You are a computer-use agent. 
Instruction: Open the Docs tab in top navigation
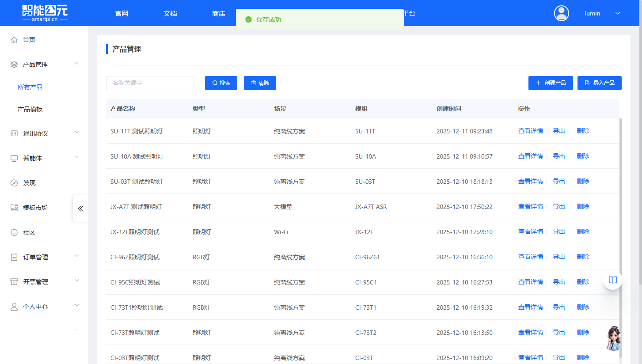(170, 13)
